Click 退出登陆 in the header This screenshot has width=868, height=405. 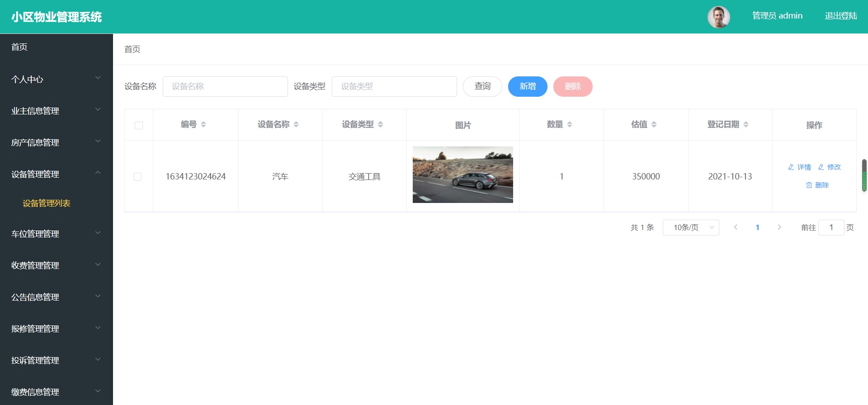(841, 16)
